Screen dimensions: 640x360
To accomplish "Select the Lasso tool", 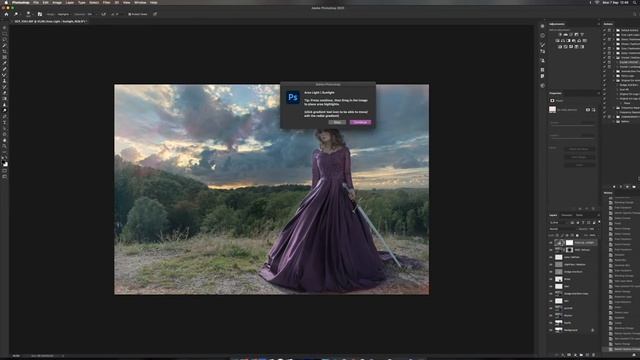I will [x=4, y=40].
